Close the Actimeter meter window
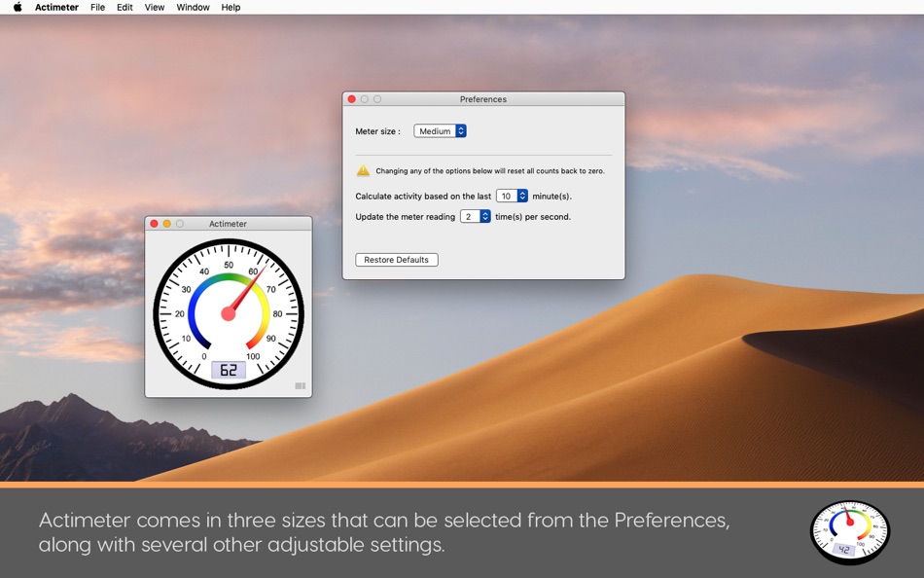The image size is (924, 578). tap(154, 224)
